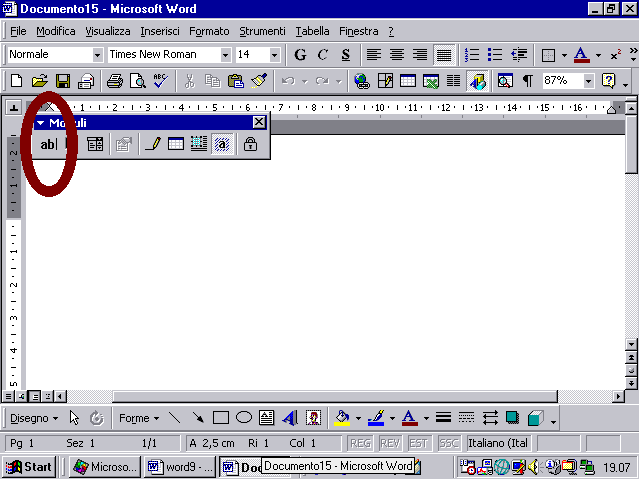639x479 pixels.
Task: Create a new blank document
Action: (x=16, y=81)
